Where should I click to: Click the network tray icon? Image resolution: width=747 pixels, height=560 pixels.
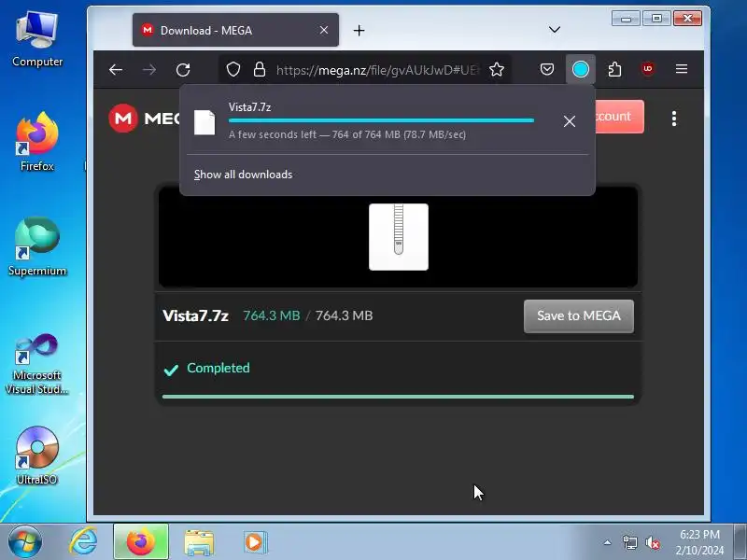pyautogui.click(x=629, y=542)
